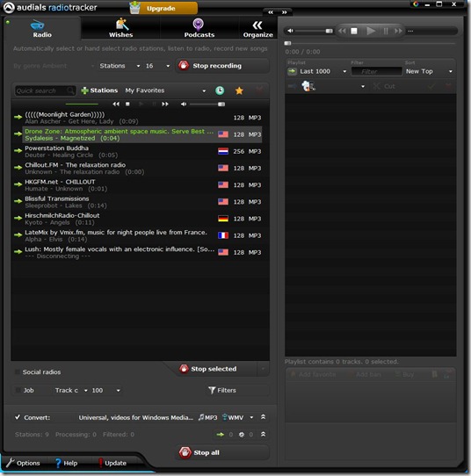Image resolution: width=471 pixels, height=476 pixels.
Task: Click the main player play button
Action: [x=371, y=31]
